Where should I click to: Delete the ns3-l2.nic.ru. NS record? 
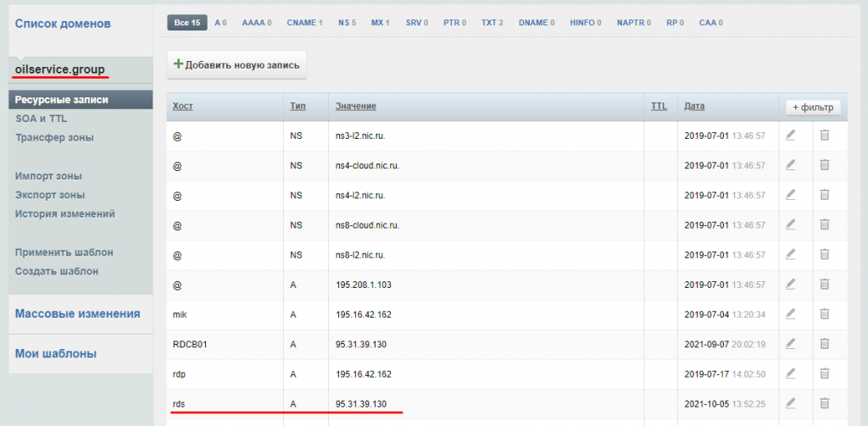[x=824, y=135]
